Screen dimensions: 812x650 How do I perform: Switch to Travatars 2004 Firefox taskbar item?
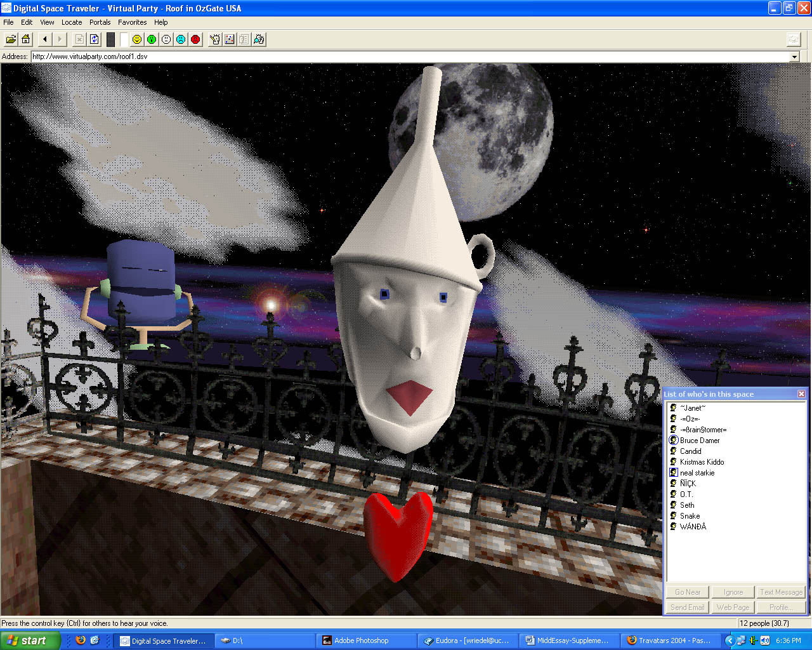[671, 640]
